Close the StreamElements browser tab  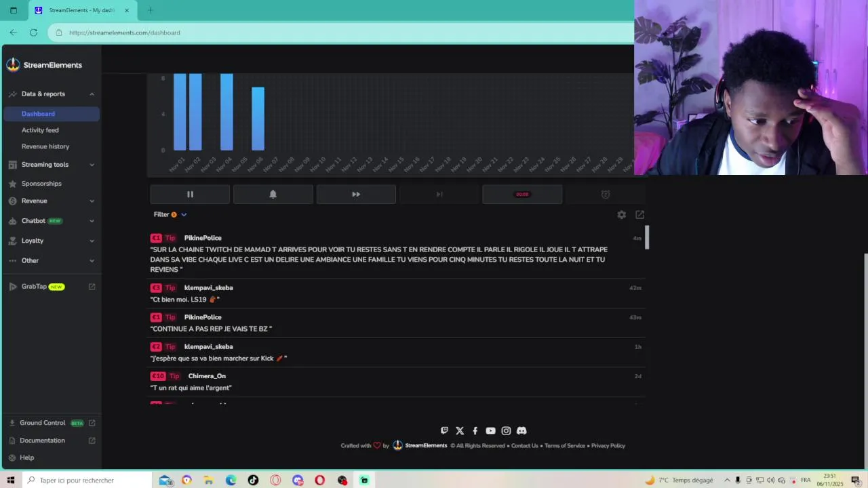coord(126,10)
